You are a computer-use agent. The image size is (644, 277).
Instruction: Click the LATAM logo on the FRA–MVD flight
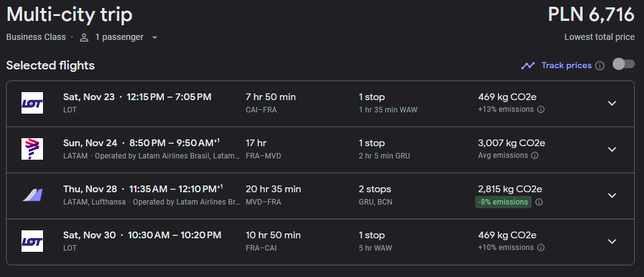[32, 149]
